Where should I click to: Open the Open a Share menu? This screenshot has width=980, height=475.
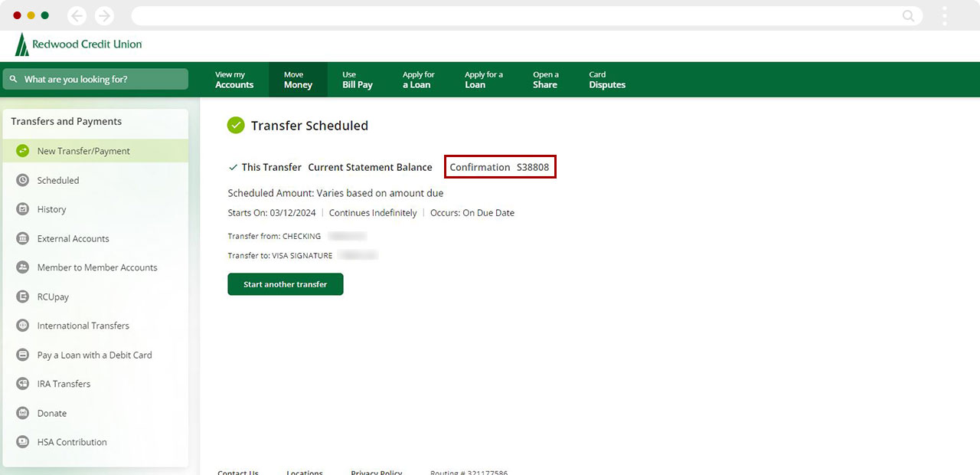(x=546, y=80)
